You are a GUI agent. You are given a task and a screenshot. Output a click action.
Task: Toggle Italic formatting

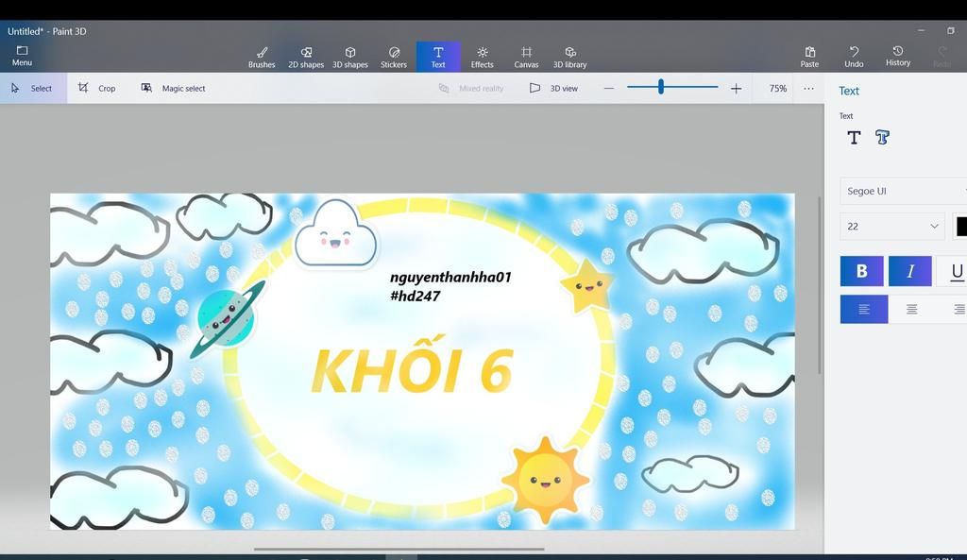click(910, 271)
